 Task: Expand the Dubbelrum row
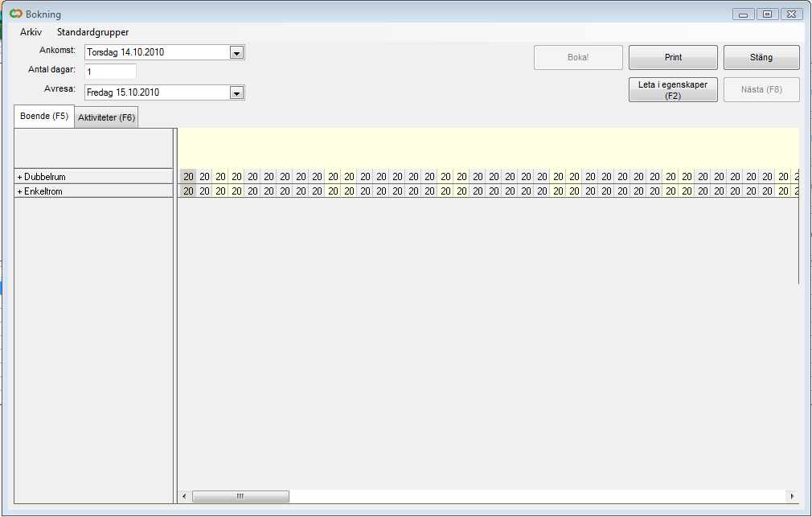[x=19, y=177]
